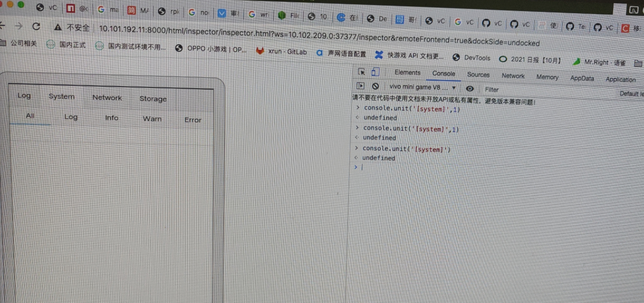Toggle the device toolbar view
The image size is (644, 303).
(x=375, y=72)
